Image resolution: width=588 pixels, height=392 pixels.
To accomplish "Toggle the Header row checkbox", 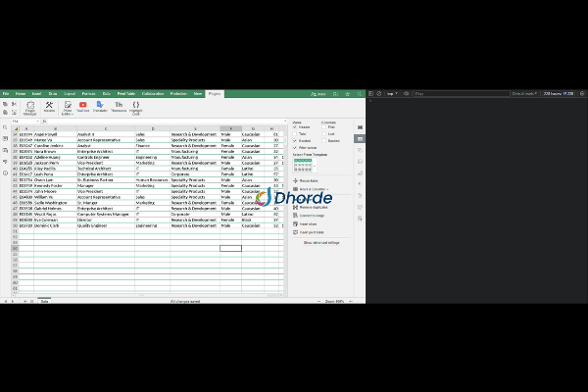I will click(295, 126).
